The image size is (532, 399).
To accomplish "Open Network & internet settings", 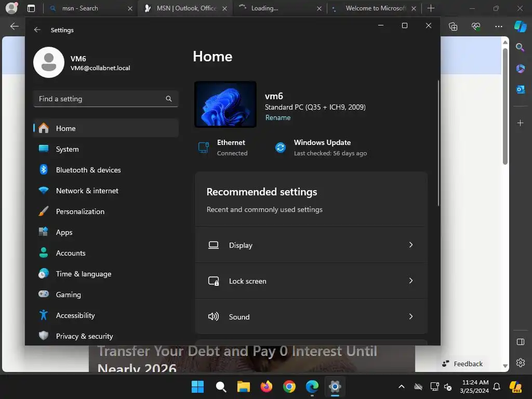I will [x=106, y=191].
